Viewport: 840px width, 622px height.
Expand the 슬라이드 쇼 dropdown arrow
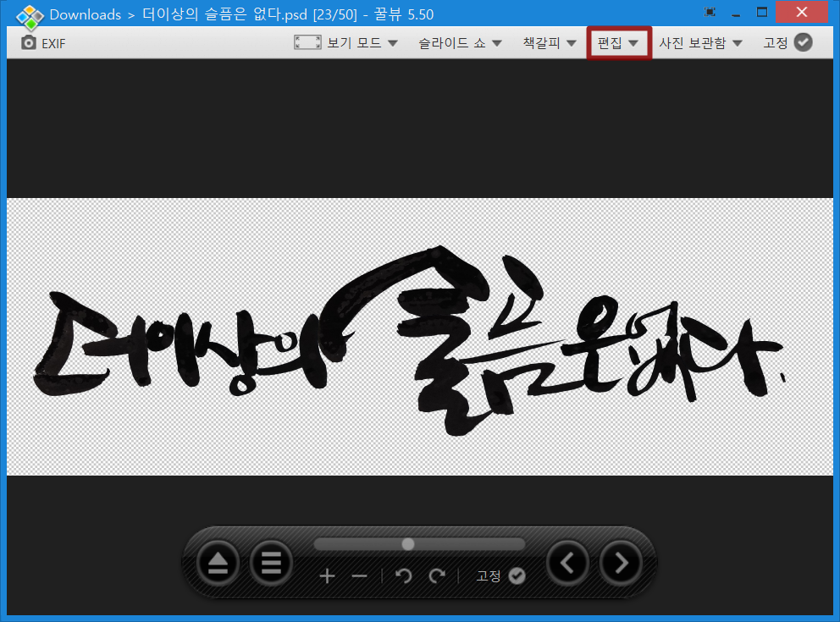click(496, 43)
